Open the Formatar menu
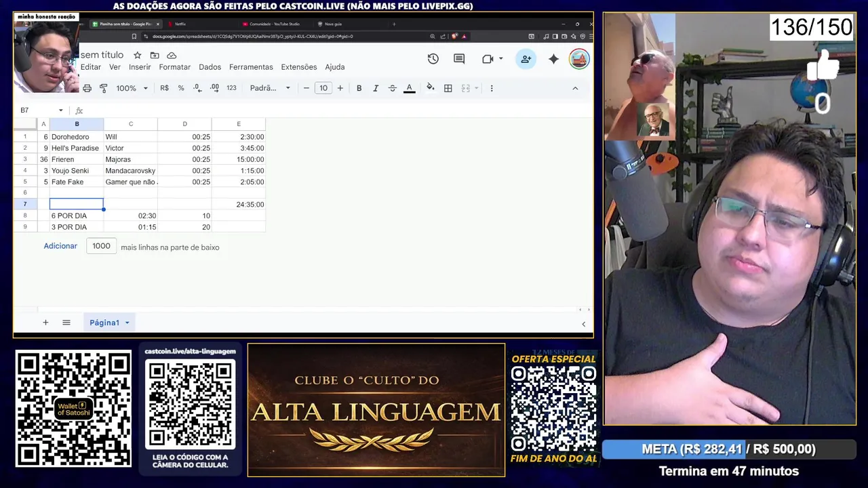The image size is (868, 488). tap(174, 67)
